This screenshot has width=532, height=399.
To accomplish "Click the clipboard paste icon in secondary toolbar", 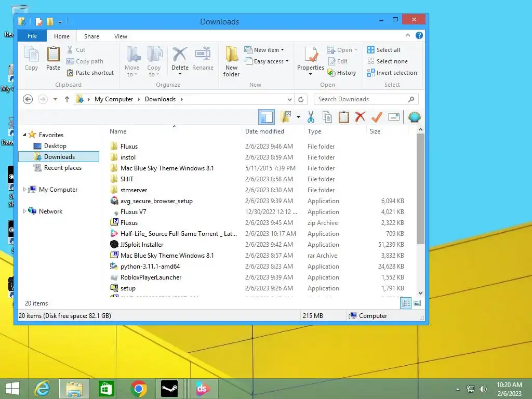I will point(344,117).
